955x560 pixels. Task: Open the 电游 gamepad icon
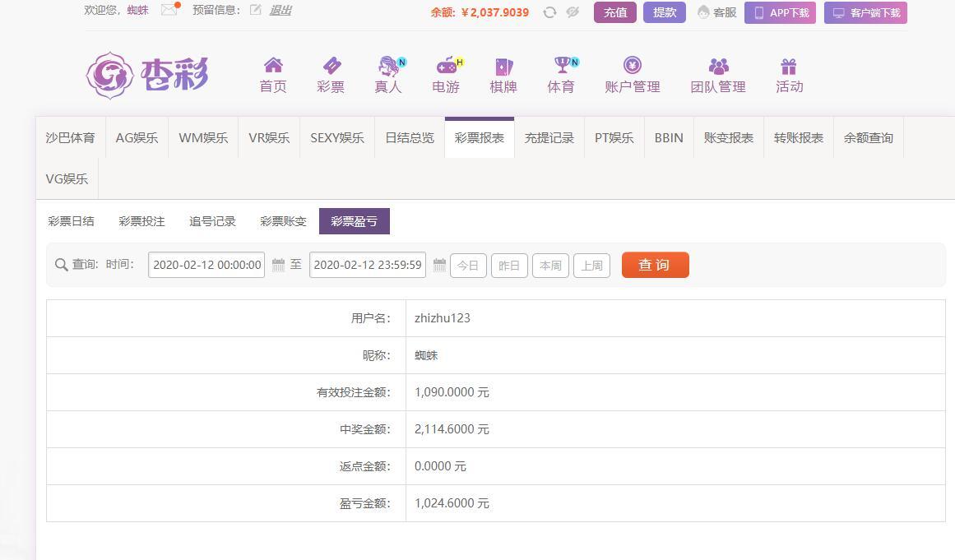446,66
